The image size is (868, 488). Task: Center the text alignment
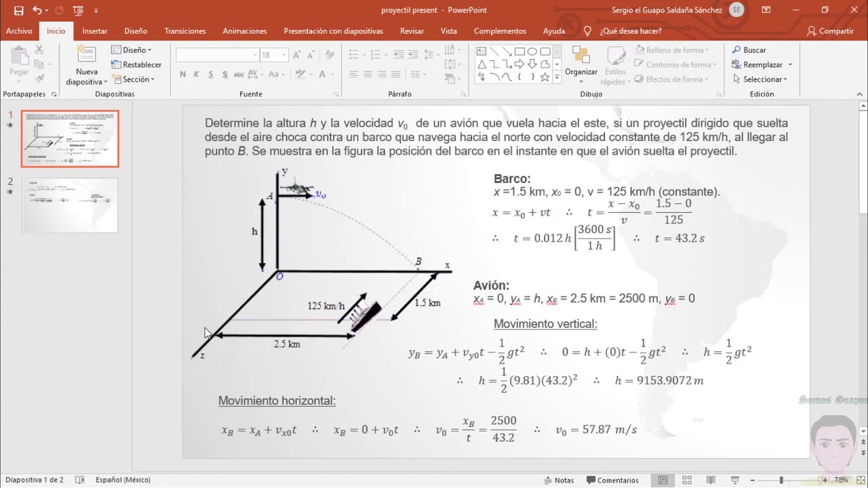coord(368,75)
